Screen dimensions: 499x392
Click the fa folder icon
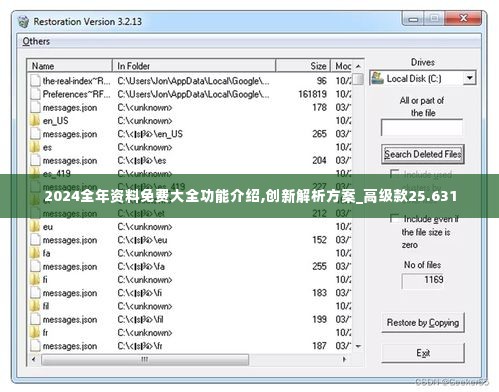(35, 253)
